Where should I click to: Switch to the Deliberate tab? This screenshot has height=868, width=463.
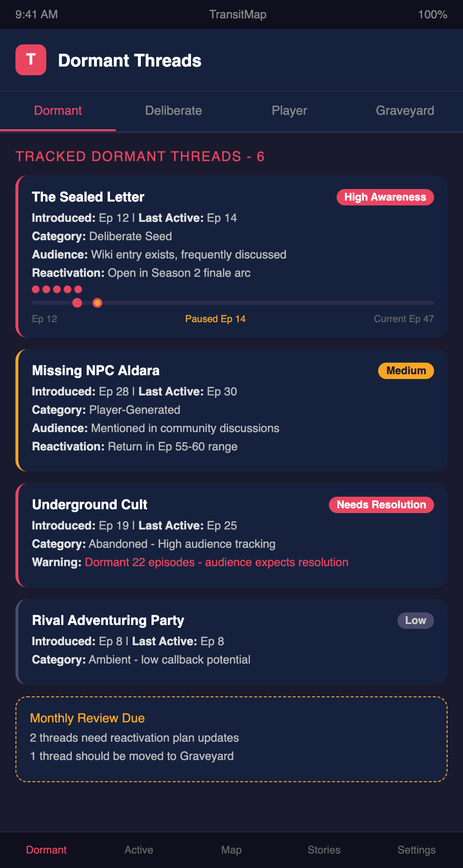174,110
